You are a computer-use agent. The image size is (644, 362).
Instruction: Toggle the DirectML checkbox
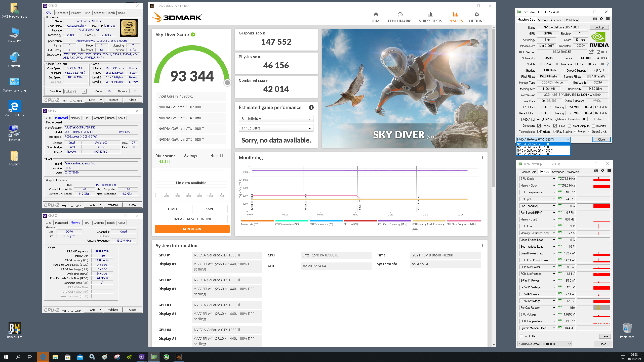[x=593, y=126]
